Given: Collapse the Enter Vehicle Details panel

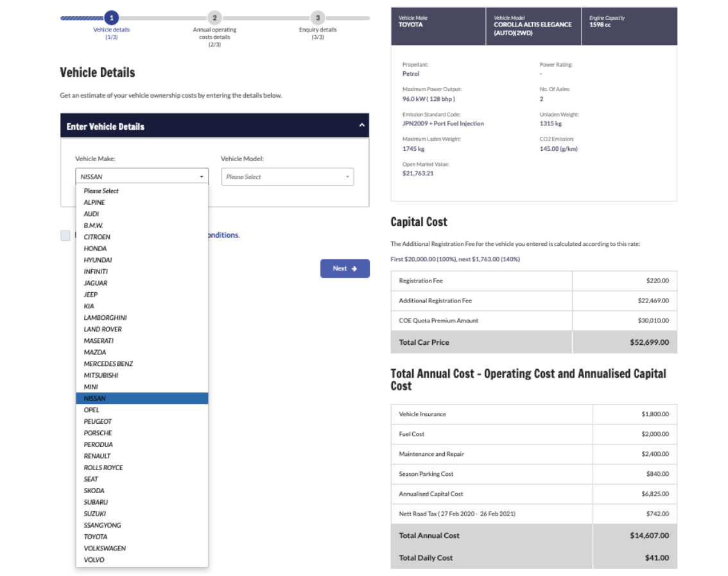Looking at the screenshot, I should pos(361,126).
